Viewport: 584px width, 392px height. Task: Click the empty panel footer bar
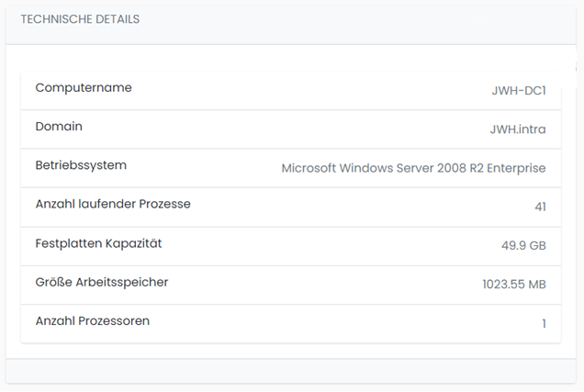(x=291, y=371)
